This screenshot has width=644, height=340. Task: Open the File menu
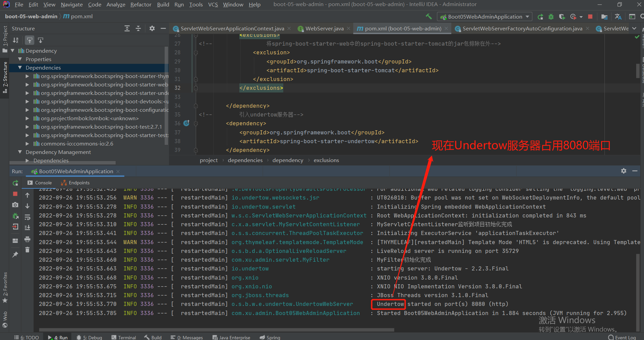[19, 4]
